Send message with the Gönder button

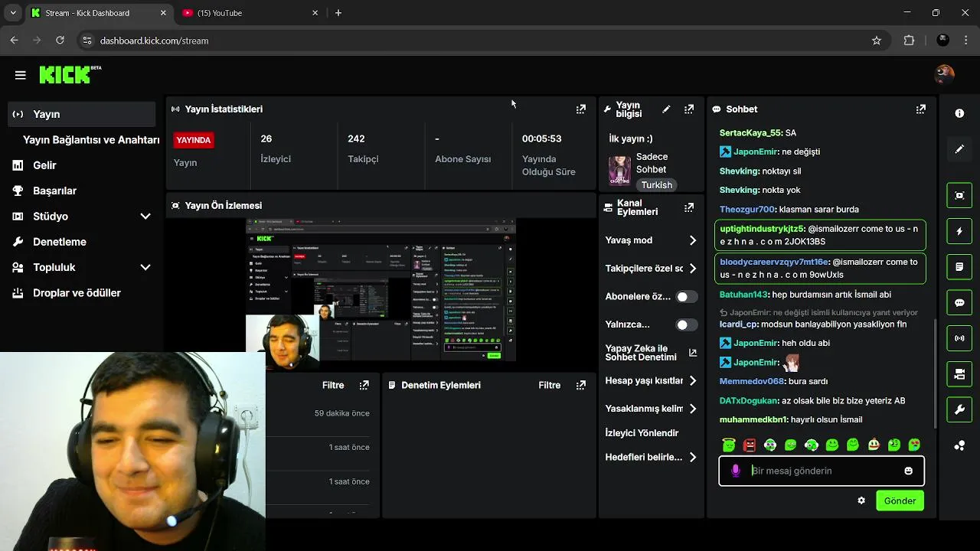point(900,500)
